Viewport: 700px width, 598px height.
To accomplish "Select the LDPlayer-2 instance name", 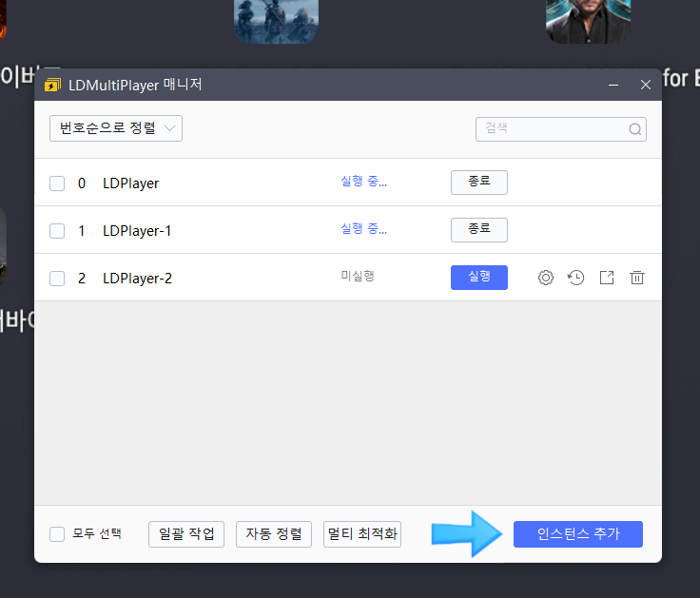I will [x=137, y=279].
